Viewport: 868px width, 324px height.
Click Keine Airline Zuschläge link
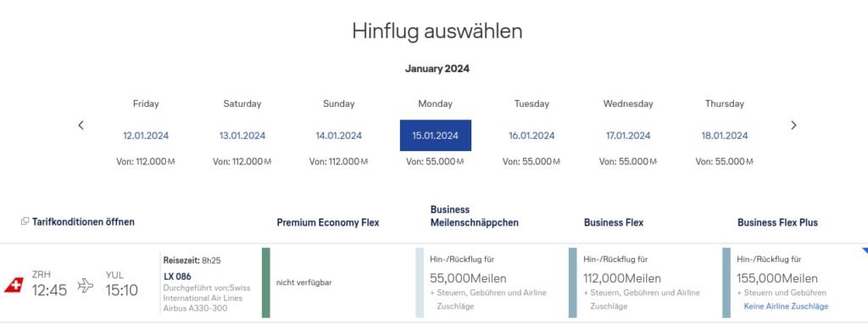(786, 306)
